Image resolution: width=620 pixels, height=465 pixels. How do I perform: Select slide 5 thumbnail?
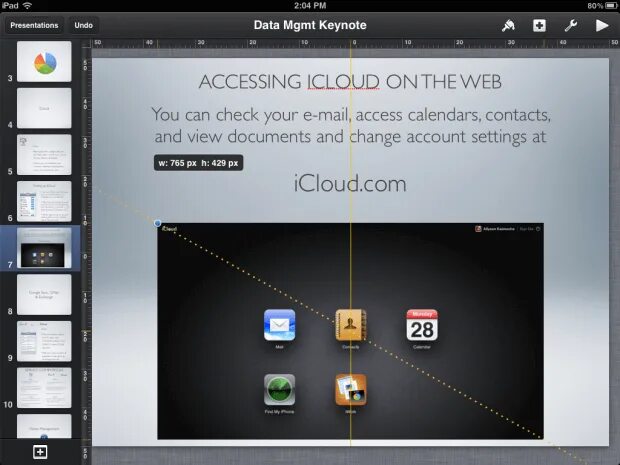tap(44, 155)
